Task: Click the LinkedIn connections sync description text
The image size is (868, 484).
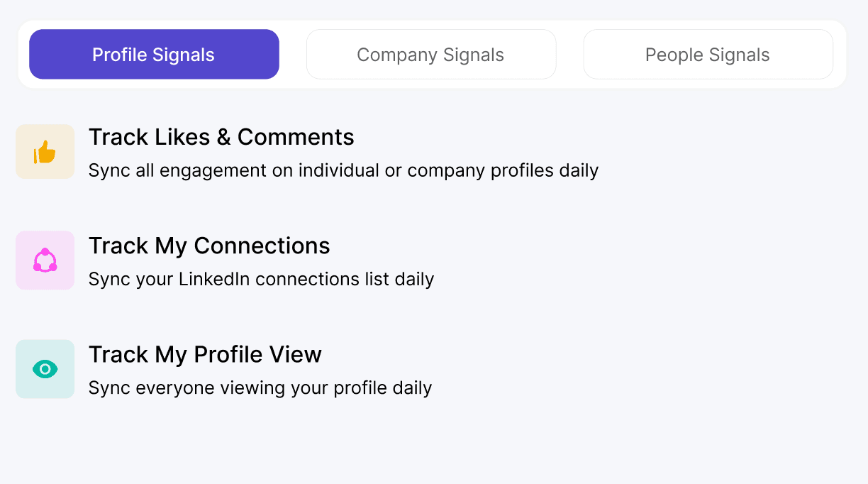Action: click(x=261, y=279)
